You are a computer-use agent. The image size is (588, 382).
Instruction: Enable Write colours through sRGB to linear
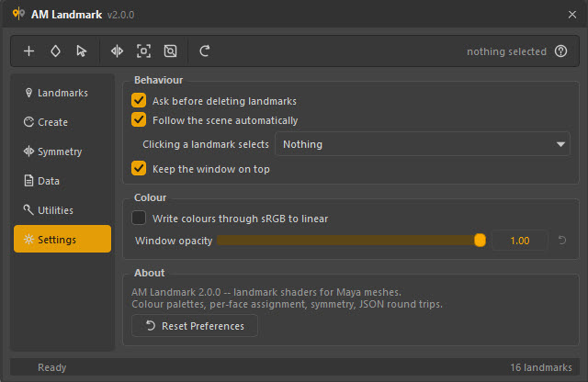pyautogui.click(x=139, y=218)
